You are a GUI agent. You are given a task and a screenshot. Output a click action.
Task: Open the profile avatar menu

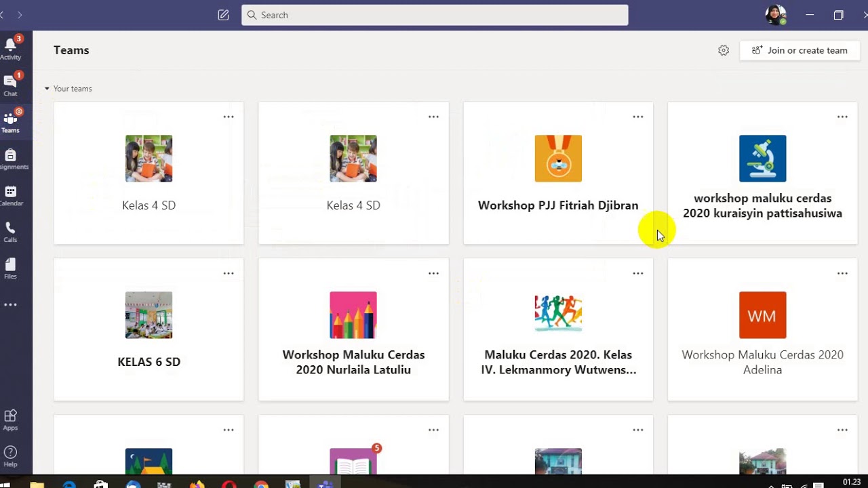point(775,15)
